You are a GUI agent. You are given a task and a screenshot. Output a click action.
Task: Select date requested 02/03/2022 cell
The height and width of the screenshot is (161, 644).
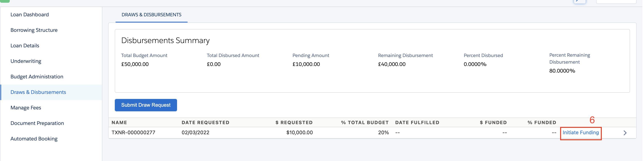(196, 133)
